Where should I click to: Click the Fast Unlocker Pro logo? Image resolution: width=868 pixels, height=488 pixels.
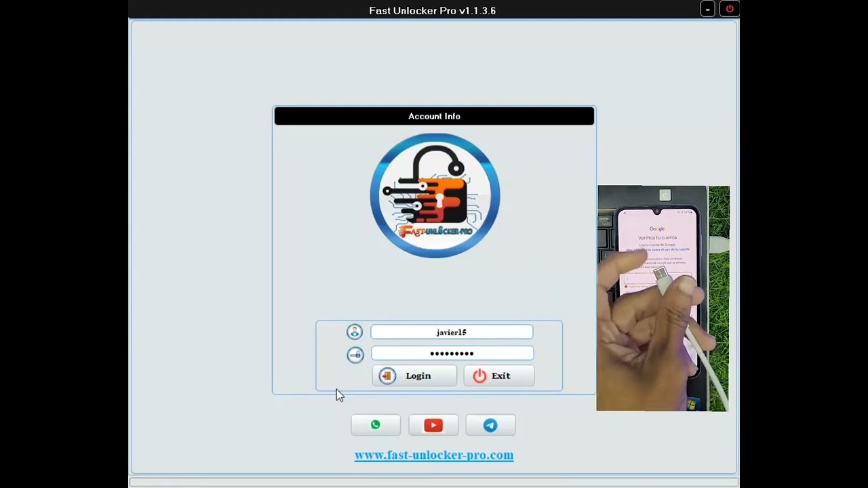click(x=435, y=195)
